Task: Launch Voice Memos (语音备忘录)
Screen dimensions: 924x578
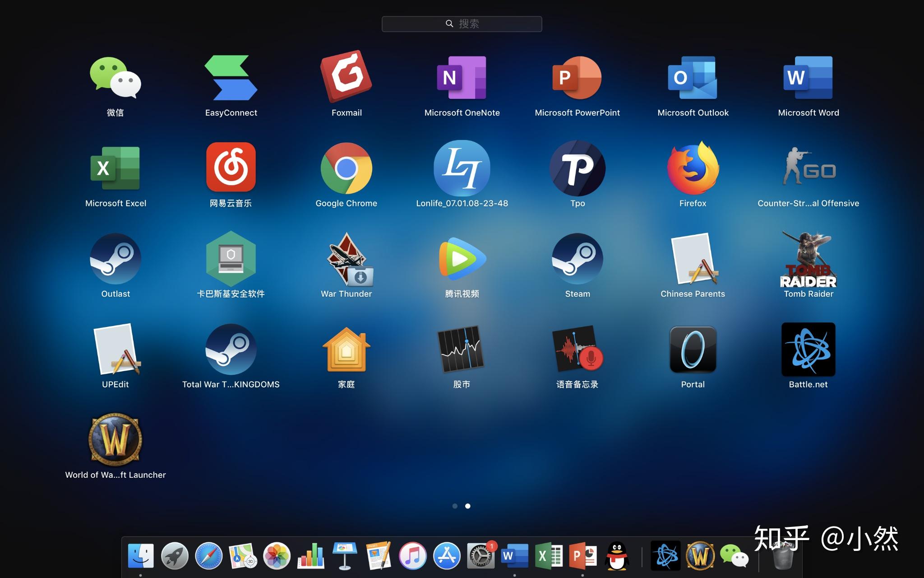Action: tap(577, 349)
